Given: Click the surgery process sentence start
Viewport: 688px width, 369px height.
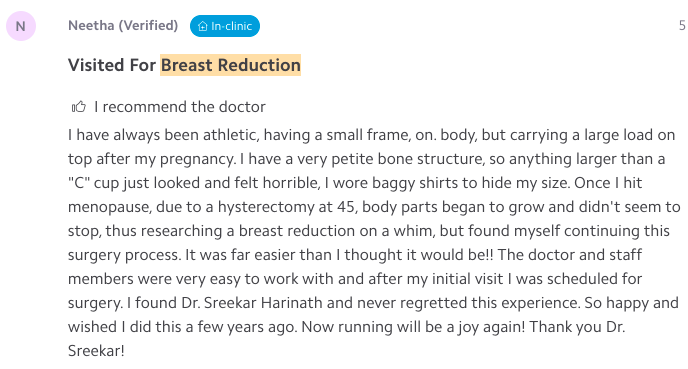Looking at the screenshot, I should click(124, 255).
